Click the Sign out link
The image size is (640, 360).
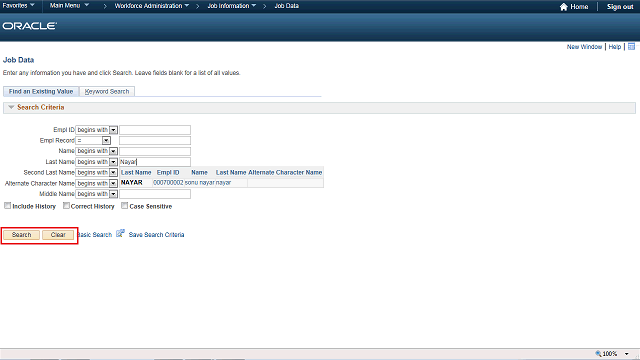[x=620, y=7]
